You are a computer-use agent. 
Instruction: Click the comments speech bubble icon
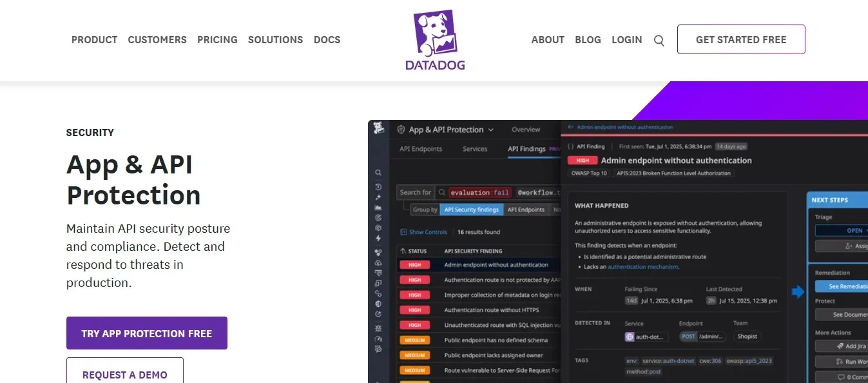[840, 377]
